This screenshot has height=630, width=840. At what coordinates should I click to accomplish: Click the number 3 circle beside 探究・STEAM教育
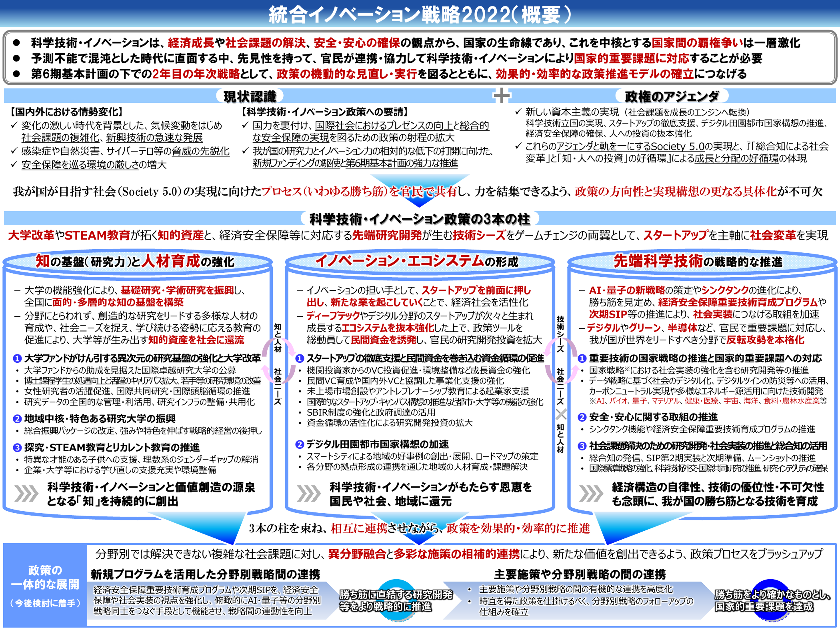[17, 448]
